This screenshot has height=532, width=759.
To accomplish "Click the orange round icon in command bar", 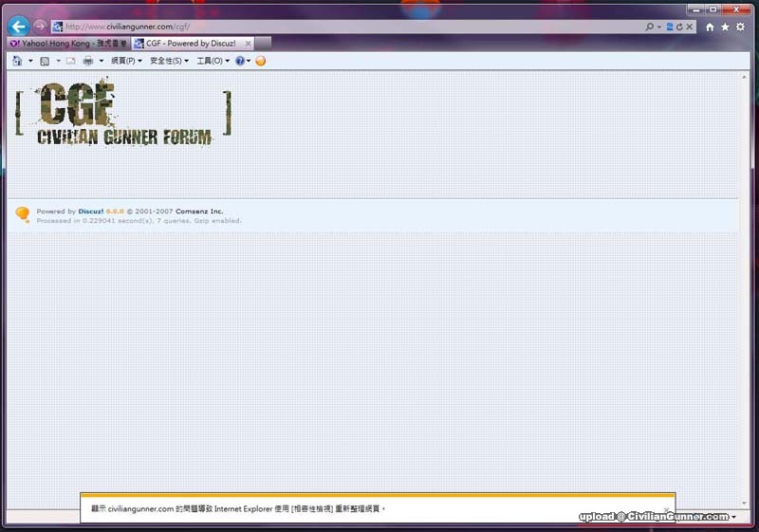I will [x=261, y=61].
